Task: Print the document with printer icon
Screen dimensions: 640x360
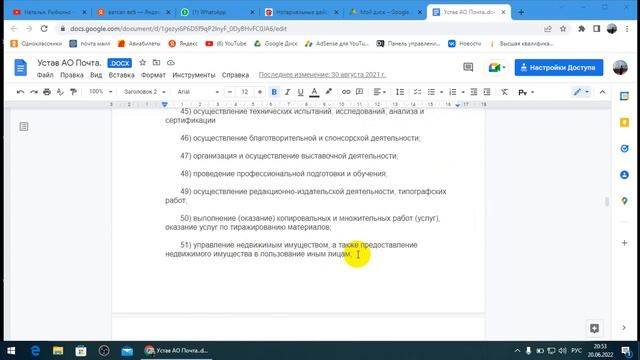Action: pyautogui.click(x=47, y=92)
